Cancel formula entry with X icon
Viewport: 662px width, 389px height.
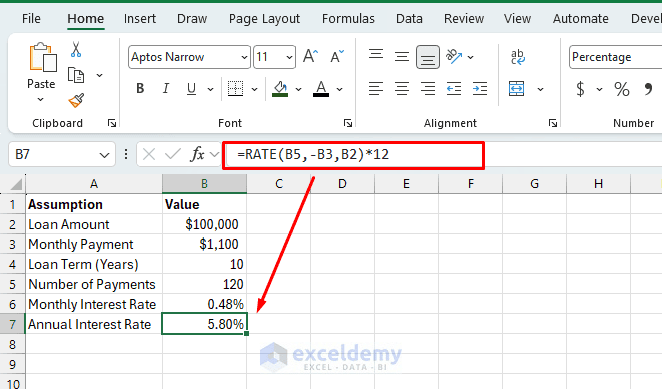149,154
